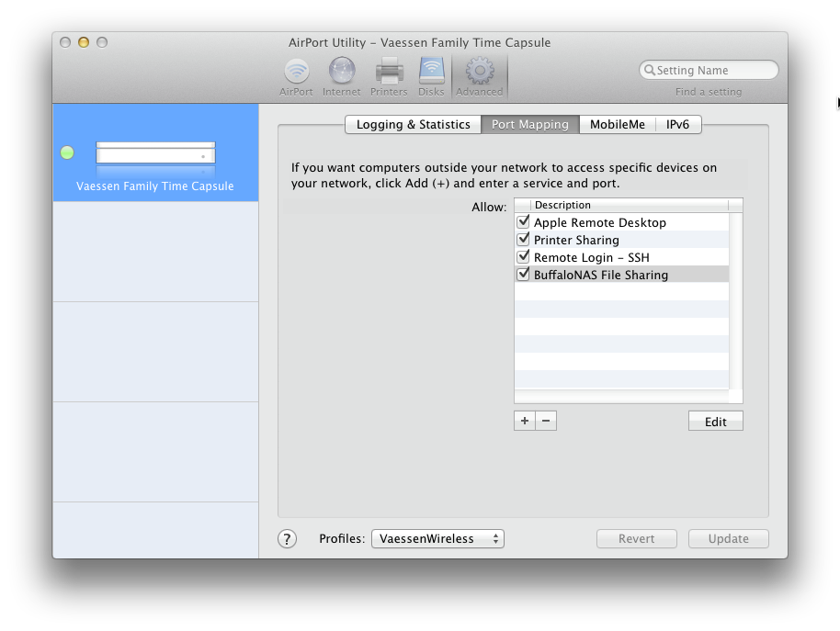
Task: Switch to MobileMe tab
Action: pos(618,124)
